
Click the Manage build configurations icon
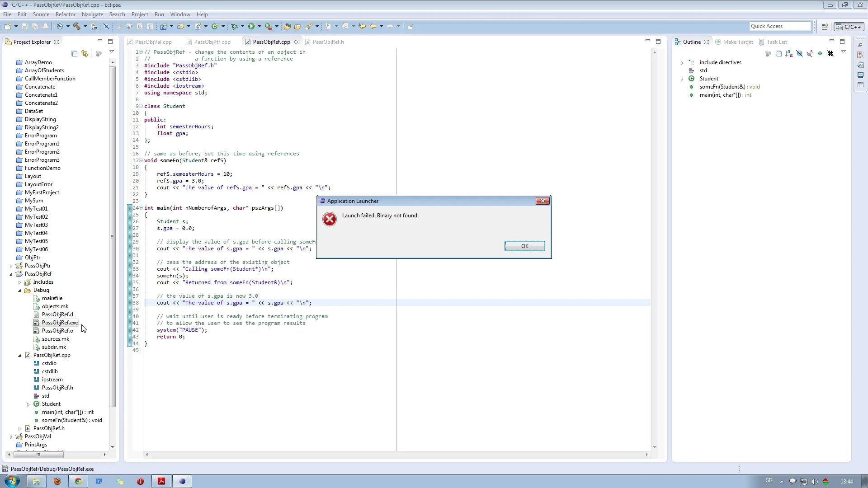tap(59, 26)
